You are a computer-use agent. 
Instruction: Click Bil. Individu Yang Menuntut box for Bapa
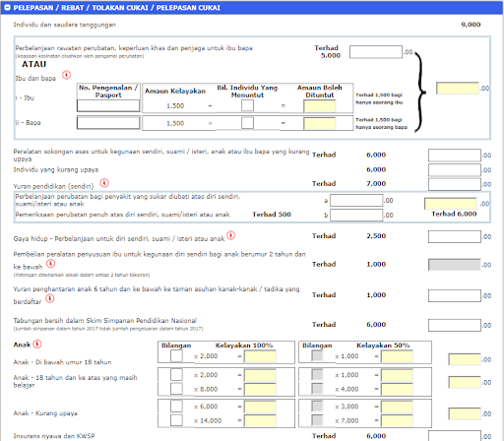point(247,123)
